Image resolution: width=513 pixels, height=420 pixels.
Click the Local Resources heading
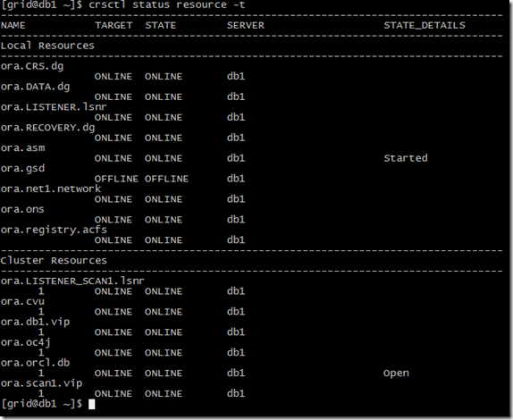(47, 46)
